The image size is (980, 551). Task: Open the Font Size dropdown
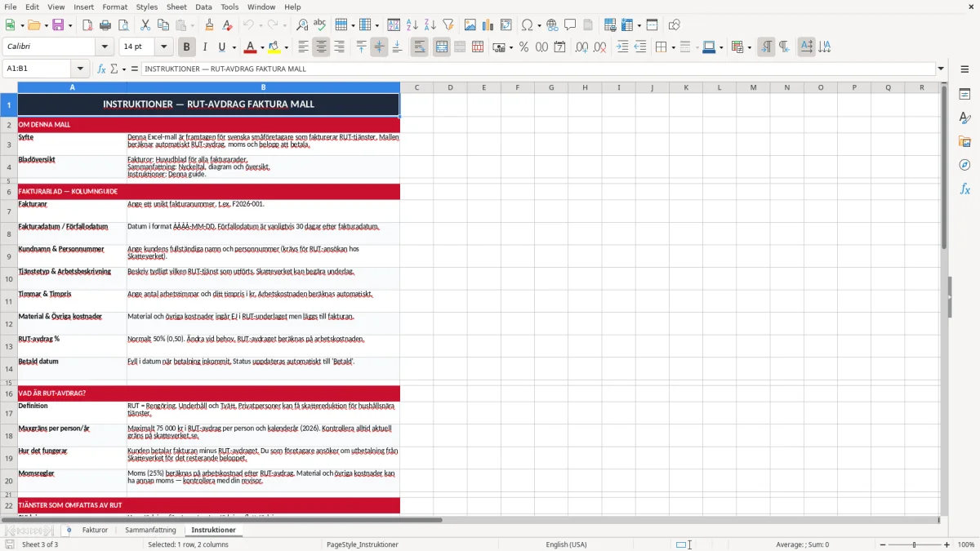pyautogui.click(x=163, y=47)
